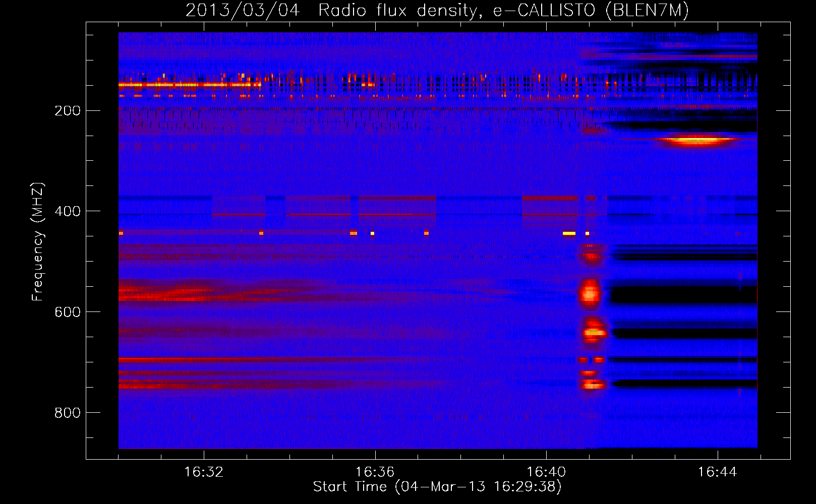Screen dimensions: 816x504
Task: Click the 16:36 time tick label
Action: click(x=375, y=472)
